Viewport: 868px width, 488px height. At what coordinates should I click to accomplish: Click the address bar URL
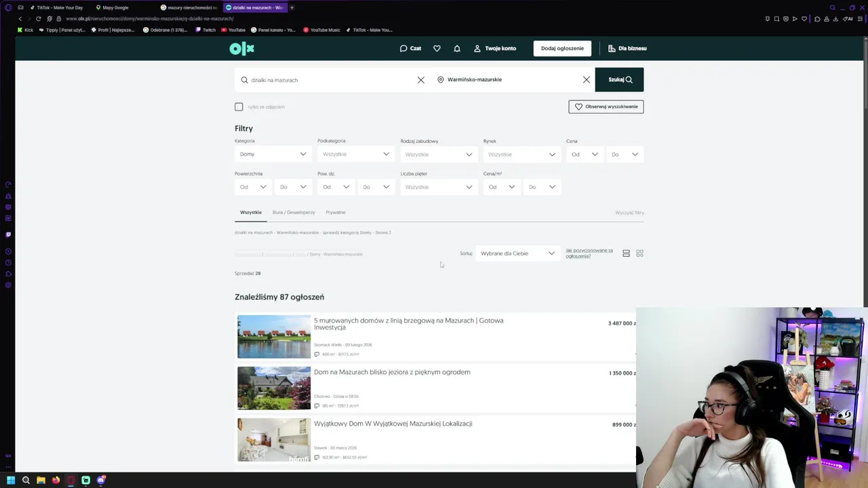(x=149, y=19)
